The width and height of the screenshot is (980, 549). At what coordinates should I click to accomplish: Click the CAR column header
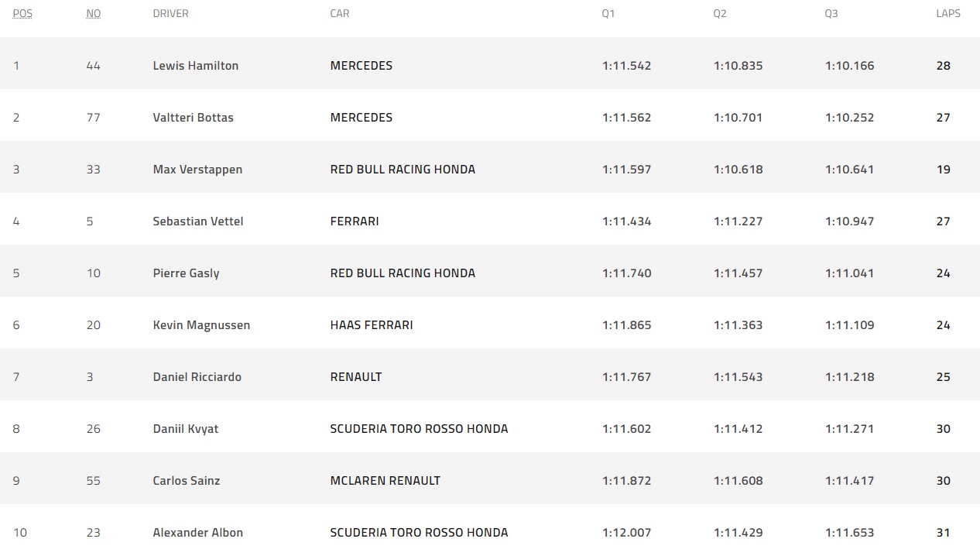point(340,14)
